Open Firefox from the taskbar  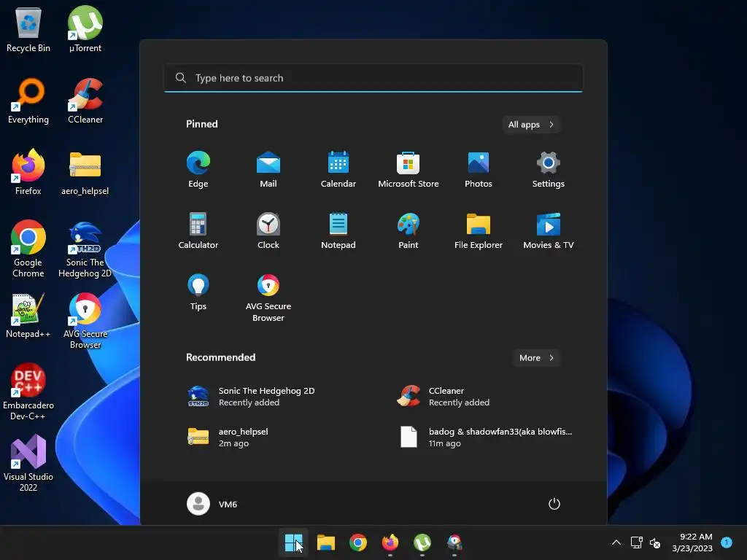[x=390, y=542]
